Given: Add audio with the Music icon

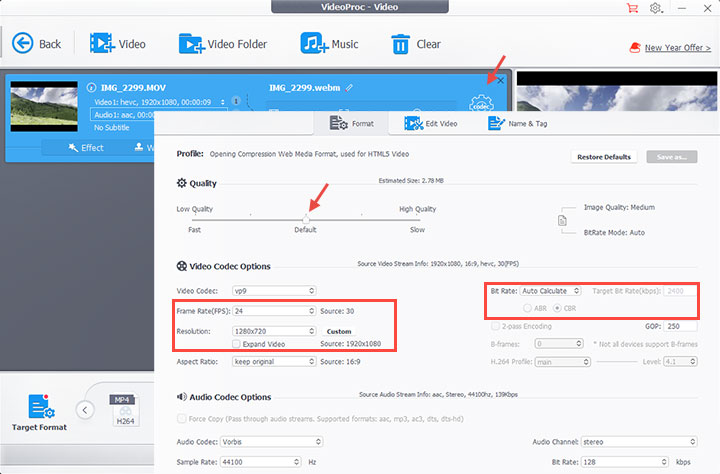Looking at the screenshot, I should click(314, 44).
